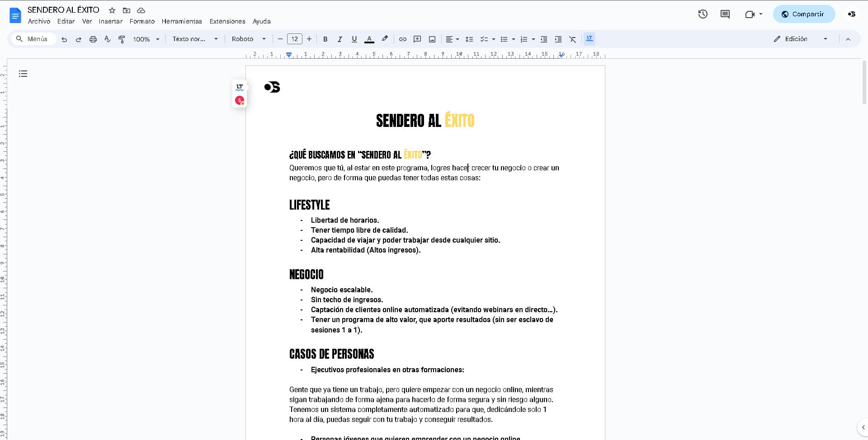Click the Insert image icon
This screenshot has height=440, width=868.
click(x=432, y=39)
